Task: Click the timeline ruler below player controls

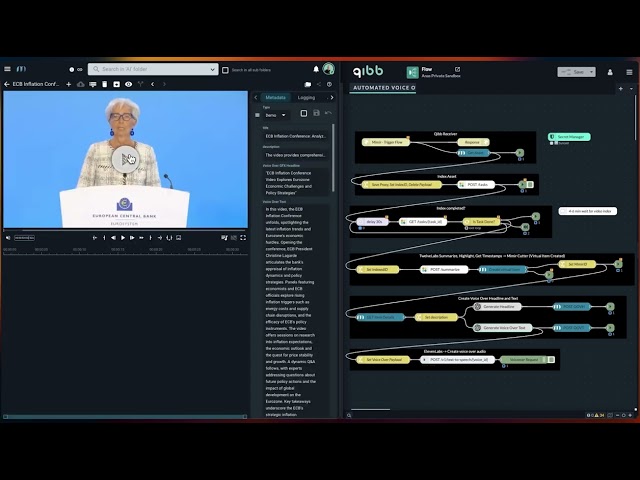Action: (125, 250)
